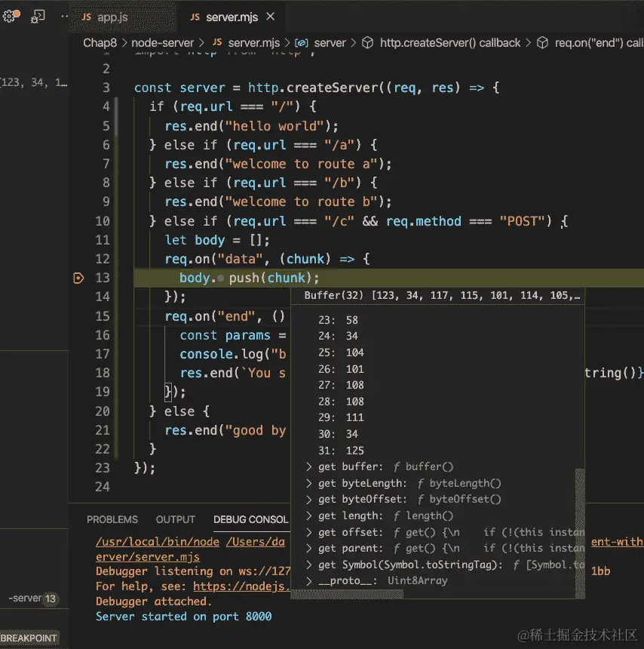The height and width of the screenshot is (649, 644).
Task: Expand the get buffer property
Action: pos(309,466)
